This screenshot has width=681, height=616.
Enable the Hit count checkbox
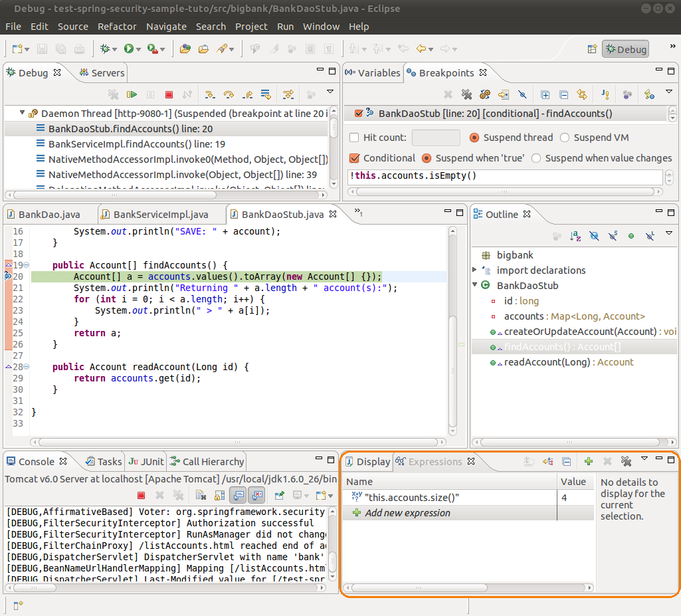(x=355, y=138)
